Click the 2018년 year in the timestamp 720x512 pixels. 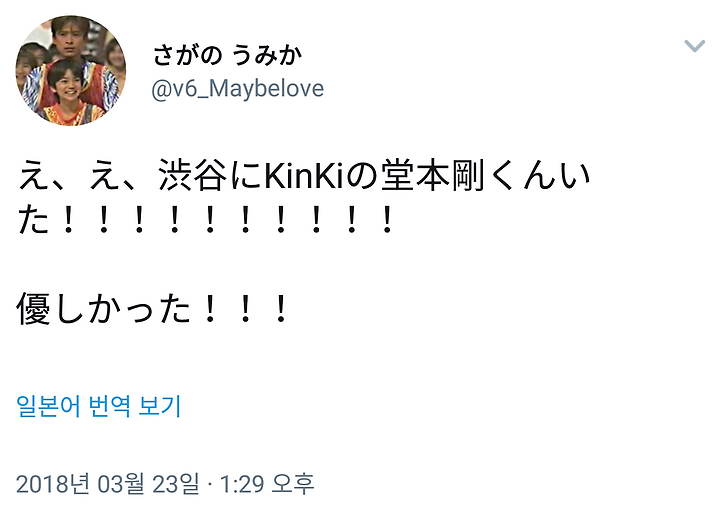[x=52, y=484]
